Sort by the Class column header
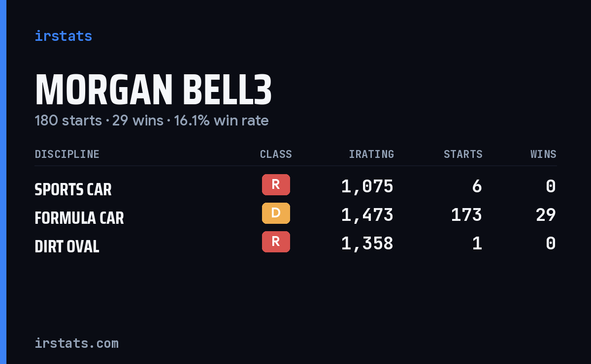The image size is (591, 364). pos(276,154)
